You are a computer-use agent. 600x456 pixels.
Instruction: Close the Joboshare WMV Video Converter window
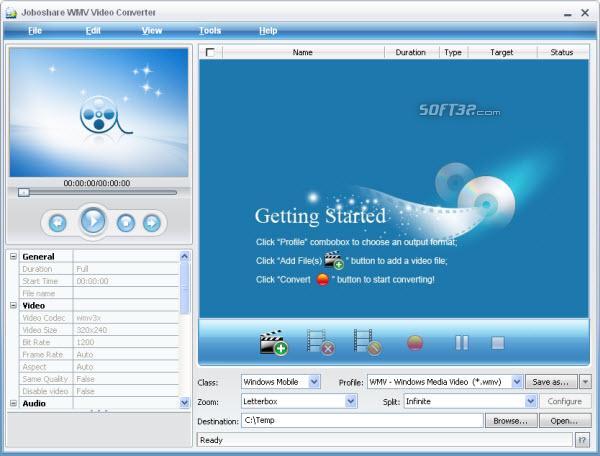(x=585, y=13)
